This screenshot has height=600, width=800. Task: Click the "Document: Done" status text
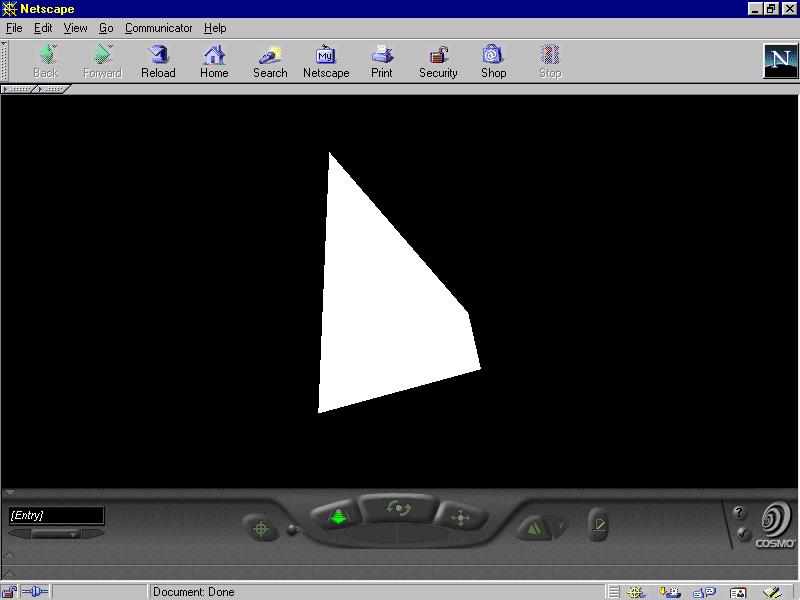194,592
